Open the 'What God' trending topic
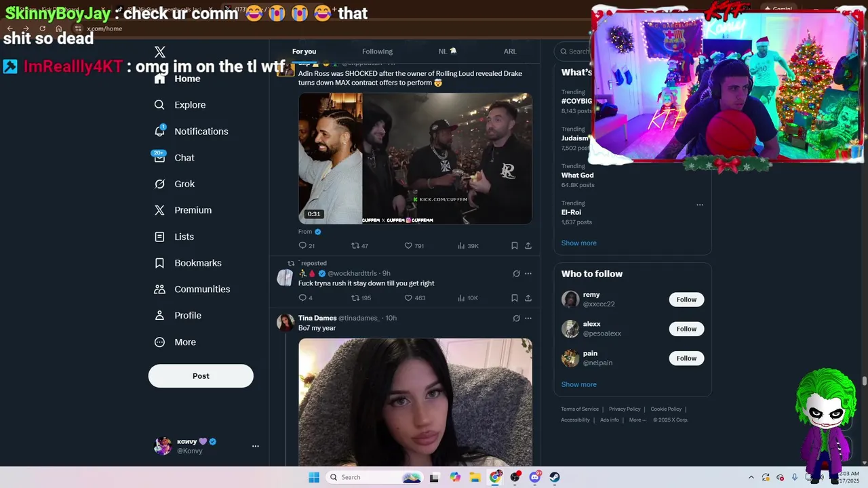868x488 pixels. click(577, 176)
